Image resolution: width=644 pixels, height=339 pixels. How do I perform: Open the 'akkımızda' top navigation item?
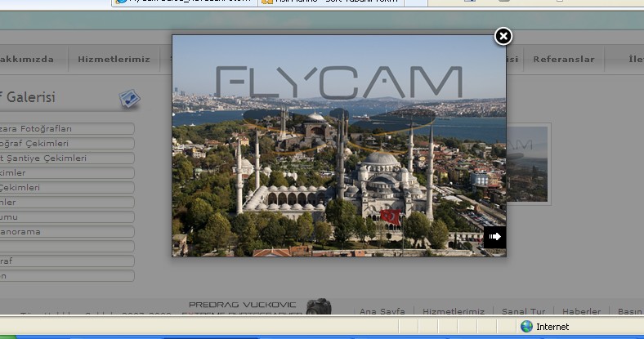click(x=27, y=59)
